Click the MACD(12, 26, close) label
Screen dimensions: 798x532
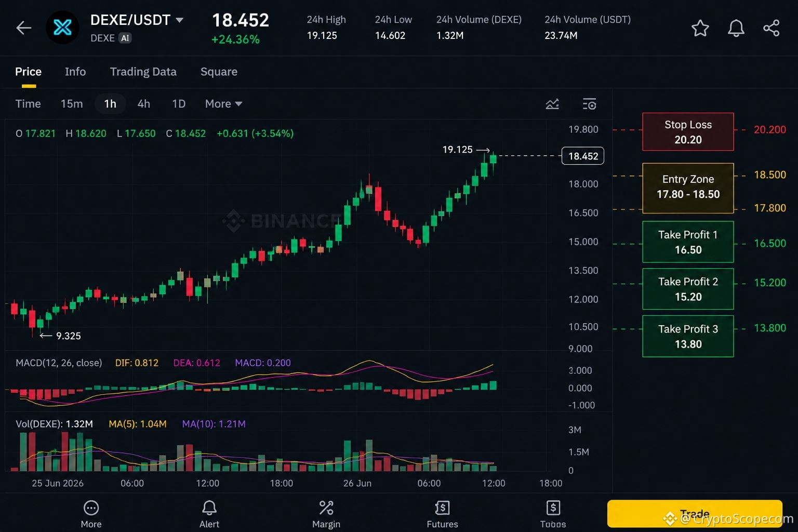click(x=59, y=363)
